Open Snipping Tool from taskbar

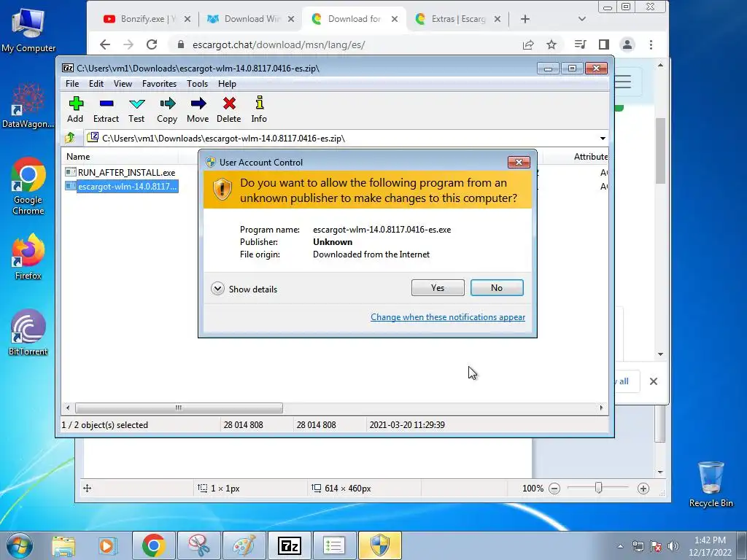click(198, 545)
